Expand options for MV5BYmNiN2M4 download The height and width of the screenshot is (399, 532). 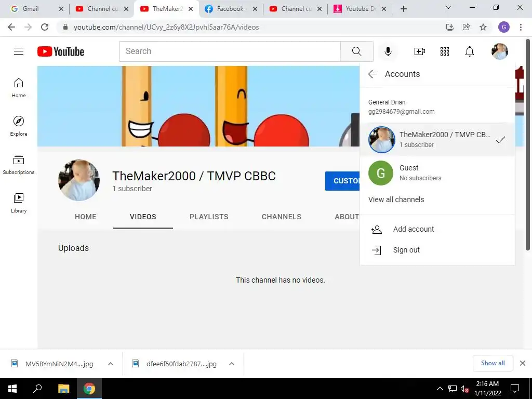click(110, 364)
